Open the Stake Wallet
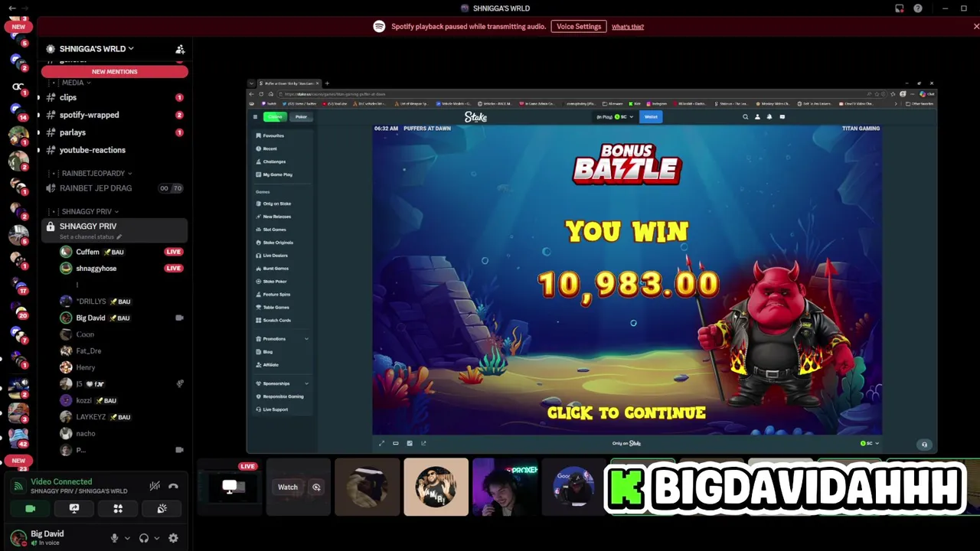980x551 pixels. (651, 117)
